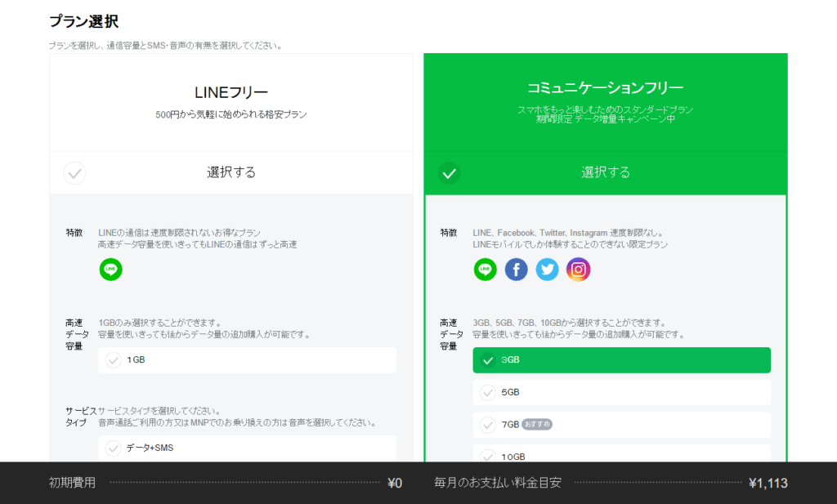This screenshot has height=504, width=837.
Task: Choose the 5GB data option
Action: tap(621, 393)
